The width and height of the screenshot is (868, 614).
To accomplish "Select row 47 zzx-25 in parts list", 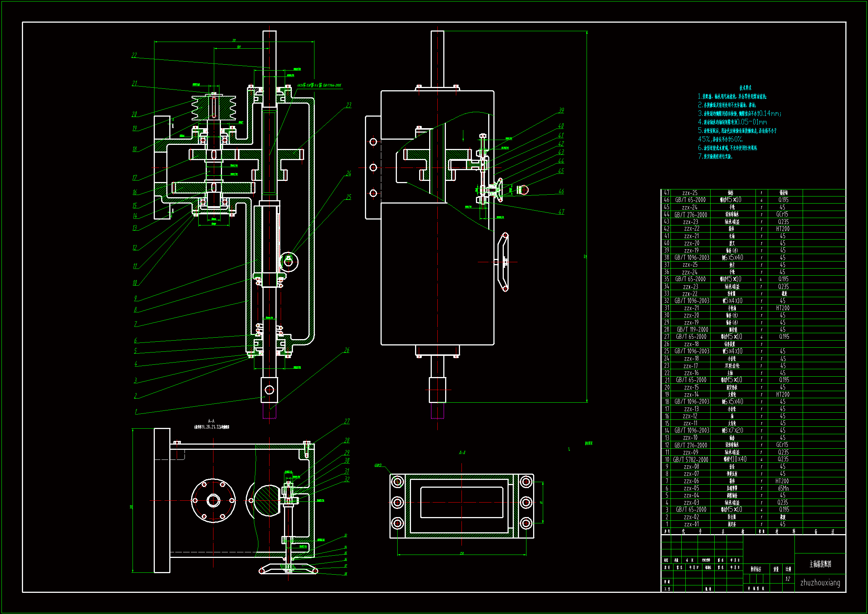I will 689,193.
